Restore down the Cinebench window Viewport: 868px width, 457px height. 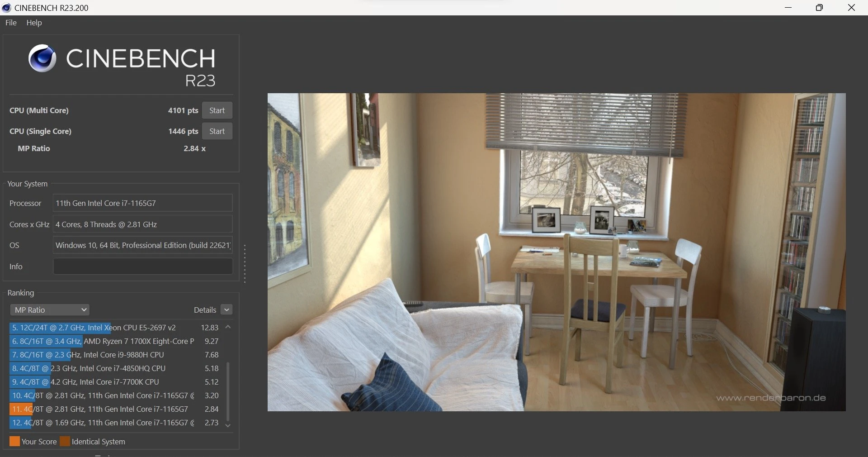[819, 8]
